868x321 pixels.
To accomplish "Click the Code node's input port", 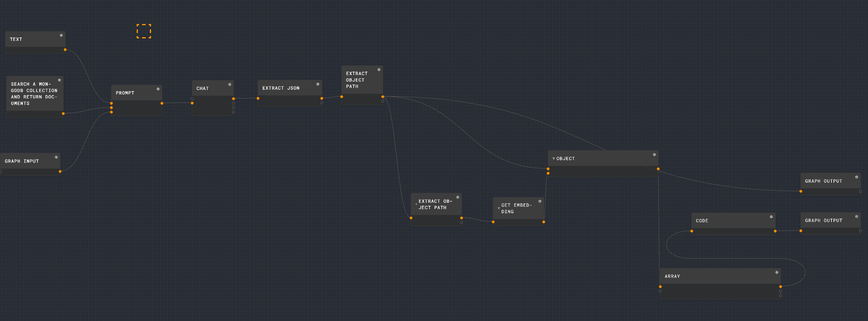I will click(691, 231).
